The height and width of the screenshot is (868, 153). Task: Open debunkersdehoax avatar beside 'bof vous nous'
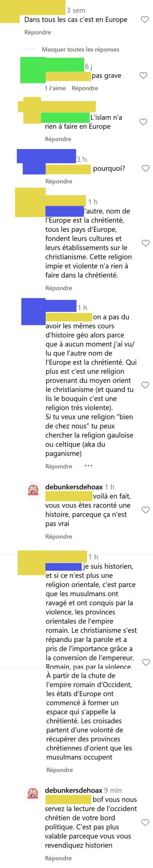tap(33, 794)
